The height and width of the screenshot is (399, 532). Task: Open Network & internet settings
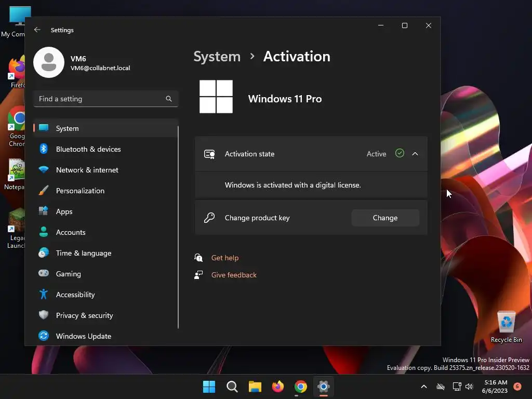click(105, 170)
